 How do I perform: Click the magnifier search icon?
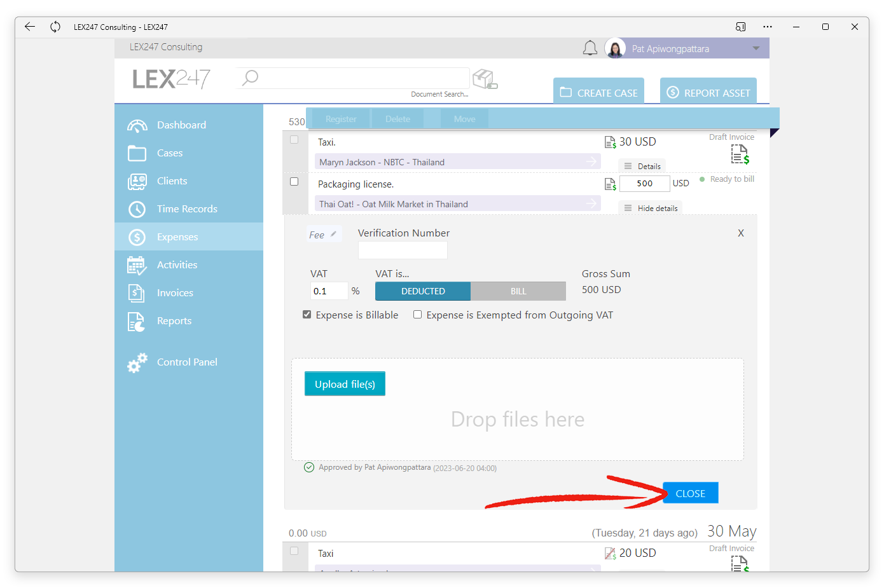coord(251,78)
